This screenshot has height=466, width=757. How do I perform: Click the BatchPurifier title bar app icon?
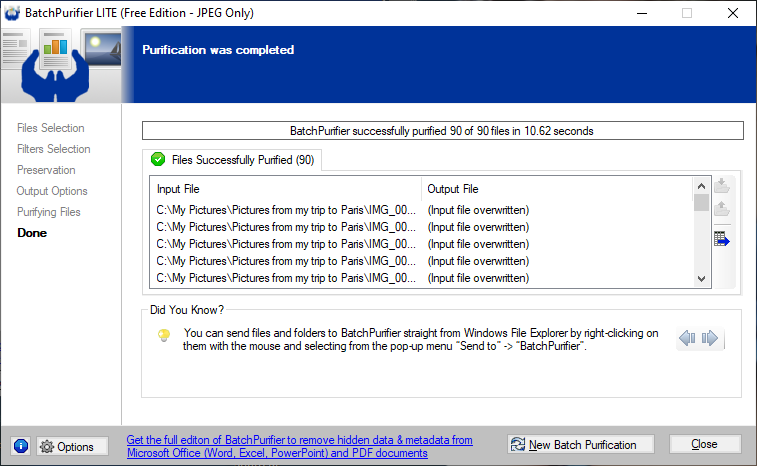pos(12,13)
